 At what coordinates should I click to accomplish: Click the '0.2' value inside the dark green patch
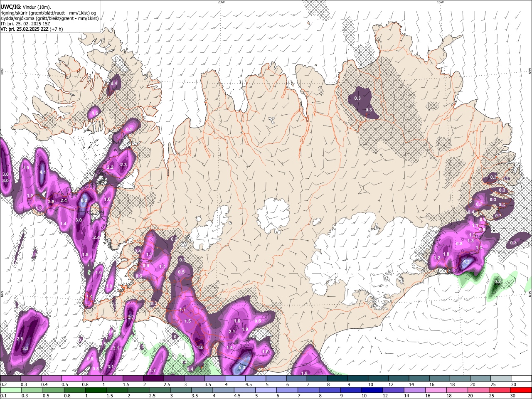coord(497,282)
